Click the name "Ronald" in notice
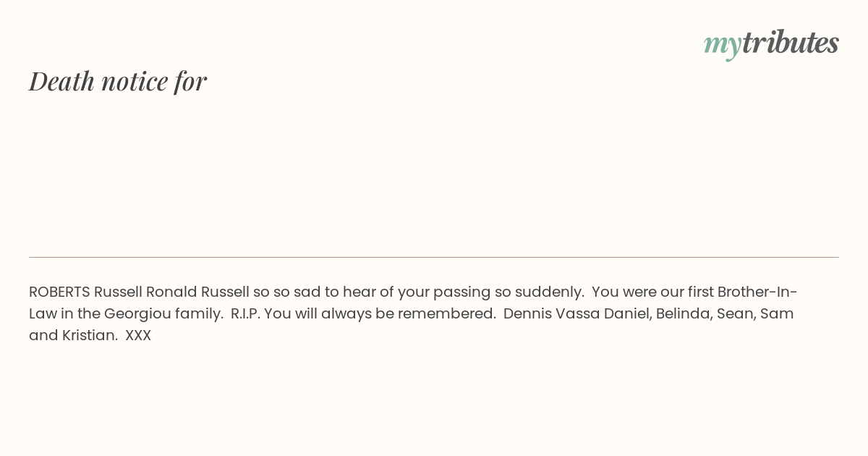 tap(171, 292)
